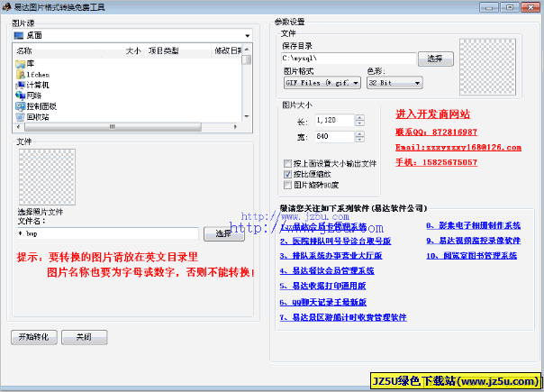Open the 网络 (Network) icon

pyautogui.click(x=21, y=96)
